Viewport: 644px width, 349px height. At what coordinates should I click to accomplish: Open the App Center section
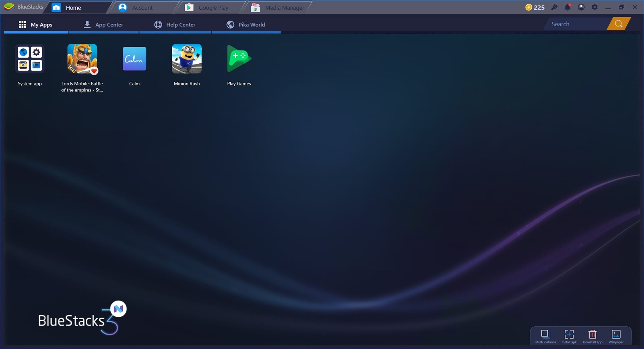[x=103, y=25]
